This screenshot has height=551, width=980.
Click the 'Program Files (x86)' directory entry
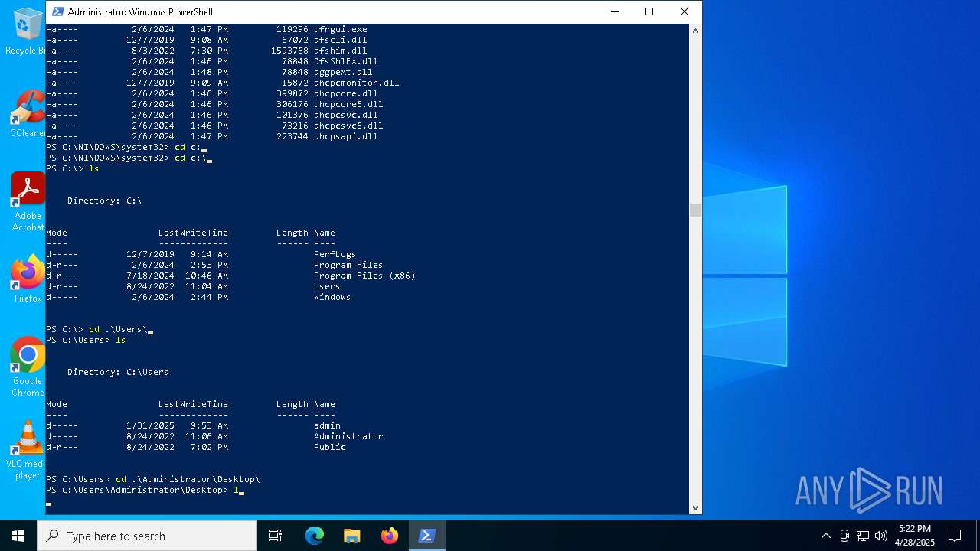364,275
